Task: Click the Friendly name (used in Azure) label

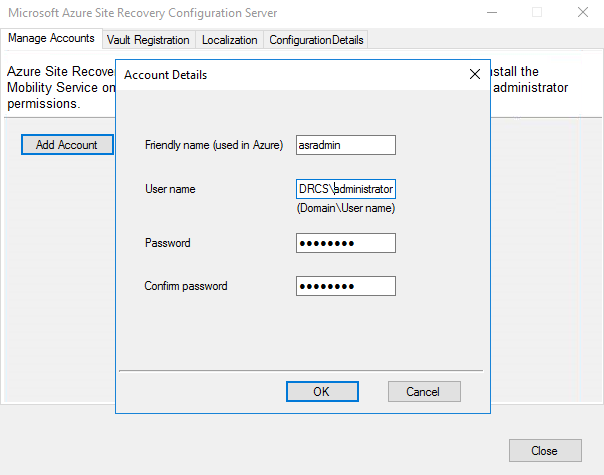Action: click(x=214, y=145)
